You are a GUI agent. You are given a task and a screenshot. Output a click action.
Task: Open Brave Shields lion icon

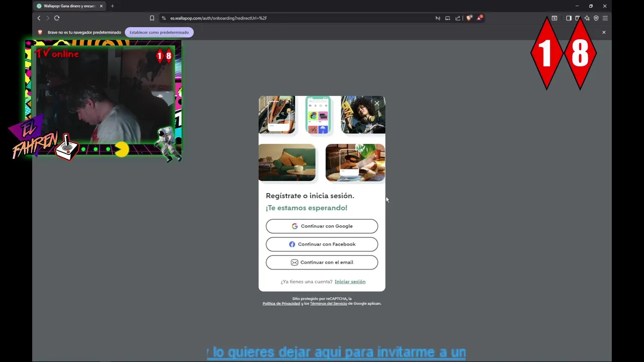469,18
